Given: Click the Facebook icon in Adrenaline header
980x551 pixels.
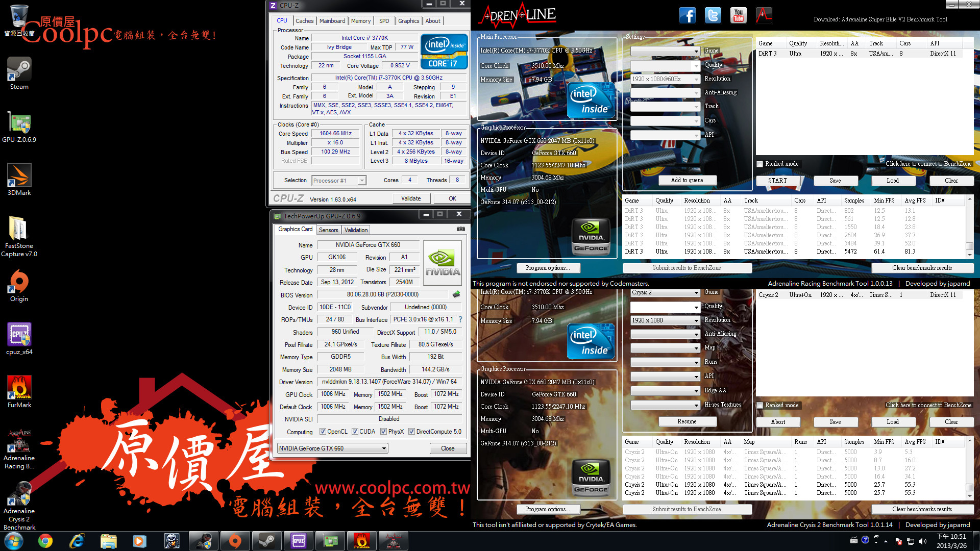Looking at the screenshot, I should [x=688, y=15].
